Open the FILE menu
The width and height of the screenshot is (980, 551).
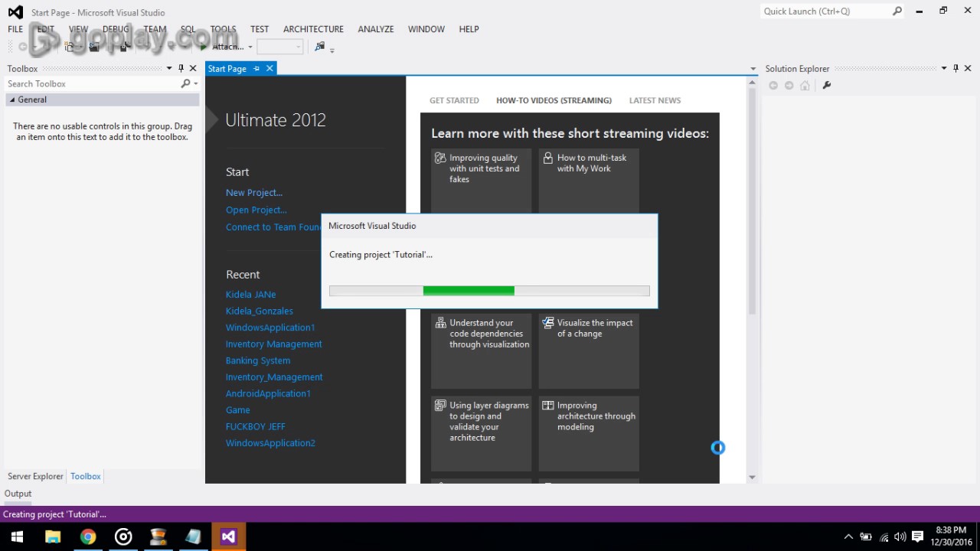pos(15,29)
